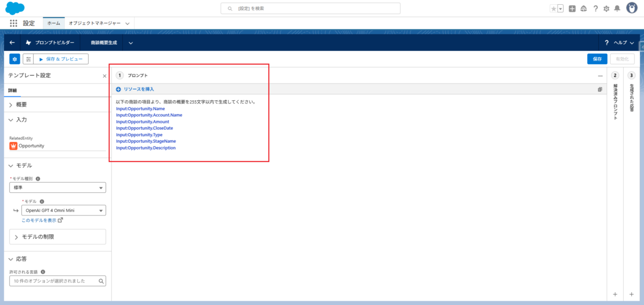Open the notifications bell
The height and width of the screenshot is (305, 644).
coord(617,9)
